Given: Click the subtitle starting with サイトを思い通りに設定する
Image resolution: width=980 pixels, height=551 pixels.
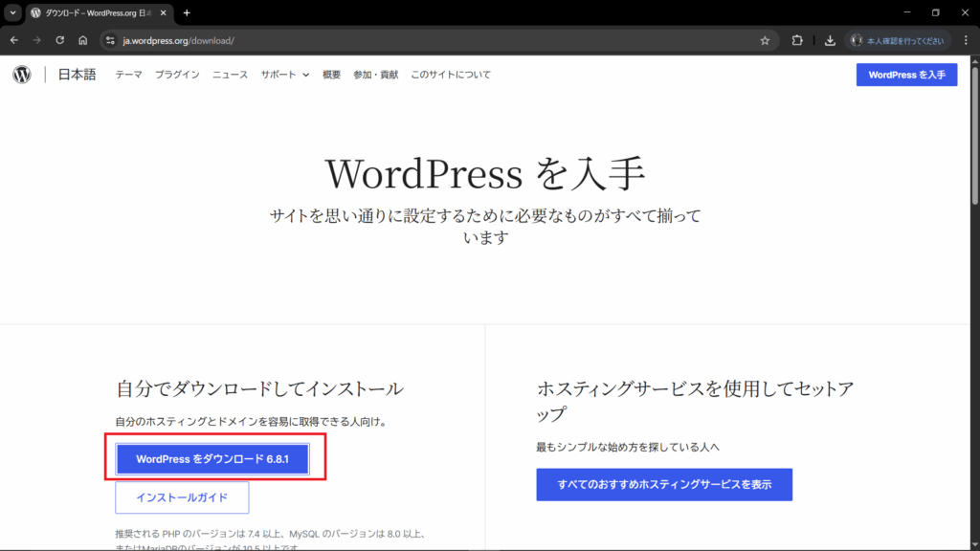Looking at the screenshot, I should (485, 227).
